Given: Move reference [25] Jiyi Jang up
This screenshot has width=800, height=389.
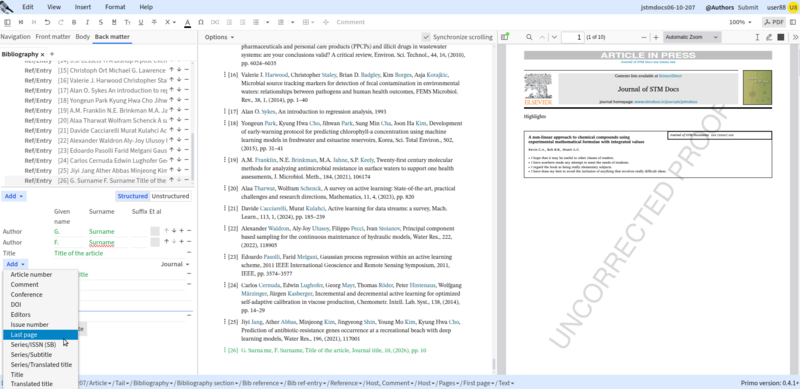Looking at the screenshot, I should (171, 171).
